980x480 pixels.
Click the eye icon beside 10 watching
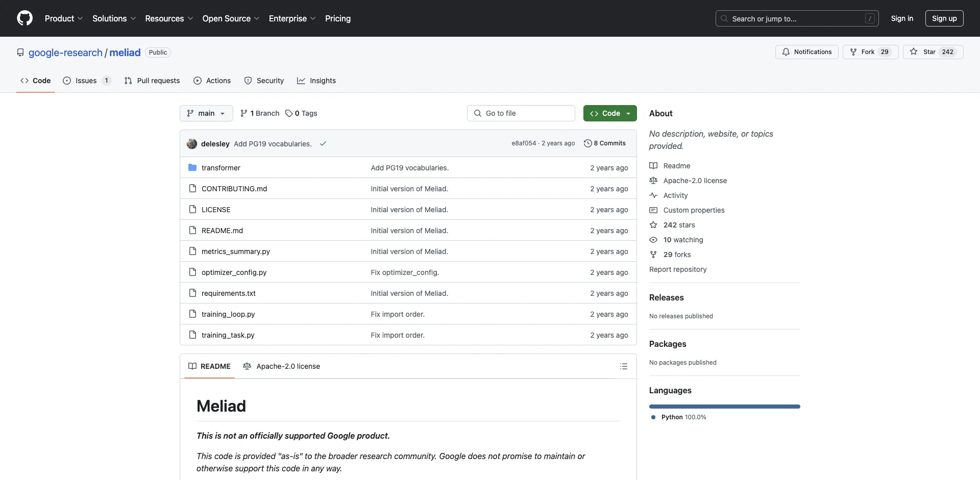[653, 240]
